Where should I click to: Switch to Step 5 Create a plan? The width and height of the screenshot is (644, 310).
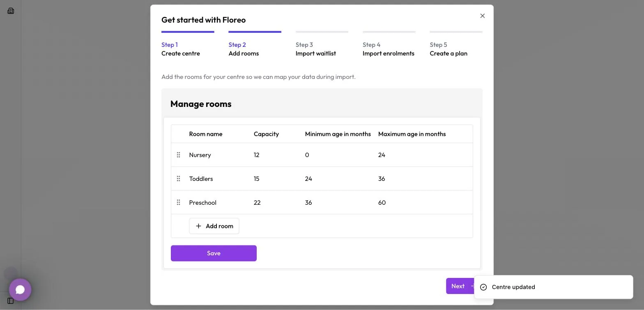[456, 44]
